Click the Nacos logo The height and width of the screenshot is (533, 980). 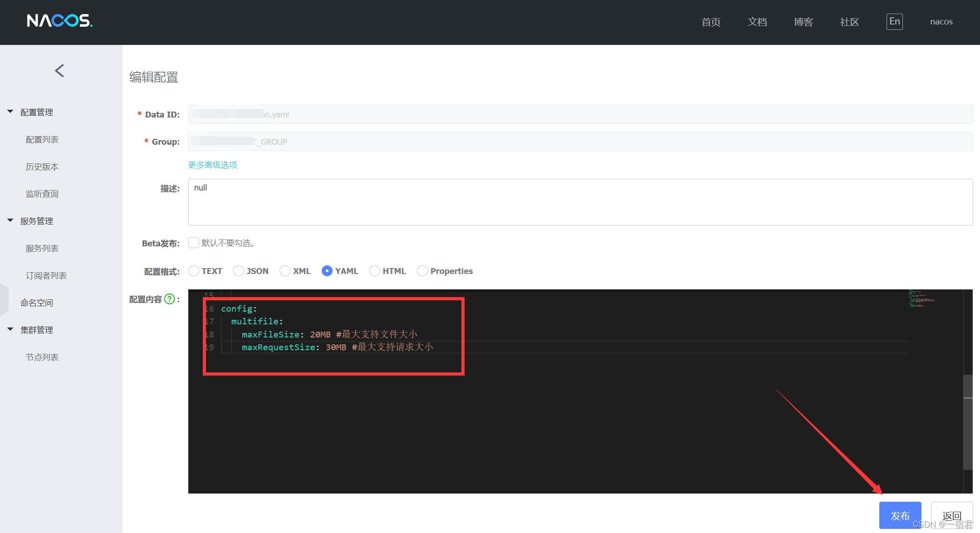[59, 21]
